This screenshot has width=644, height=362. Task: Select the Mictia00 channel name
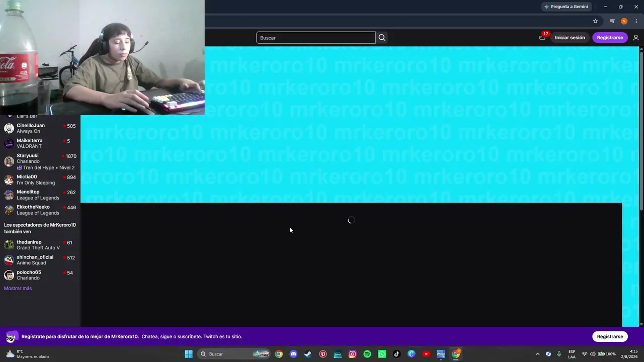pyautogui.click(x=27, y=177)
